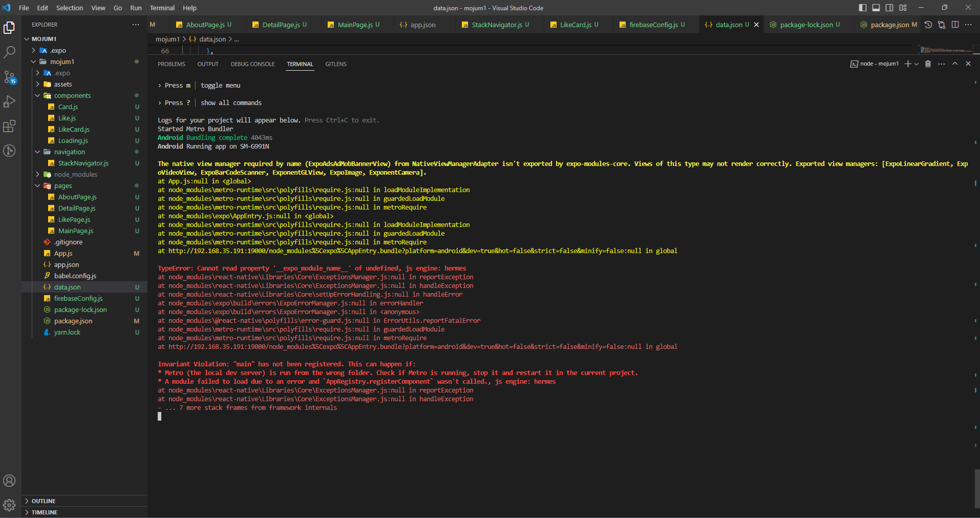Image resolution: width=980 pixels, height=518 pixels.
Task: Create a new terminal with plus icon
Action: point(907,64)
